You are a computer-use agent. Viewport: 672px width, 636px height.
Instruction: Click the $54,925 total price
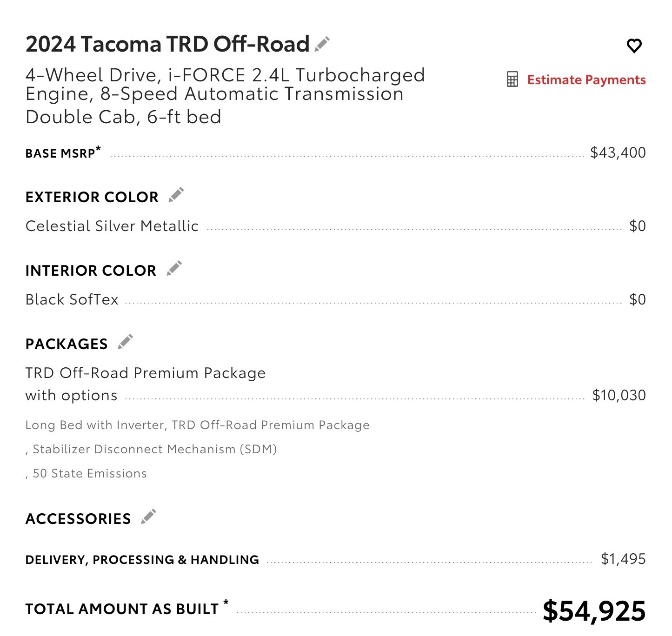point(594,611)
